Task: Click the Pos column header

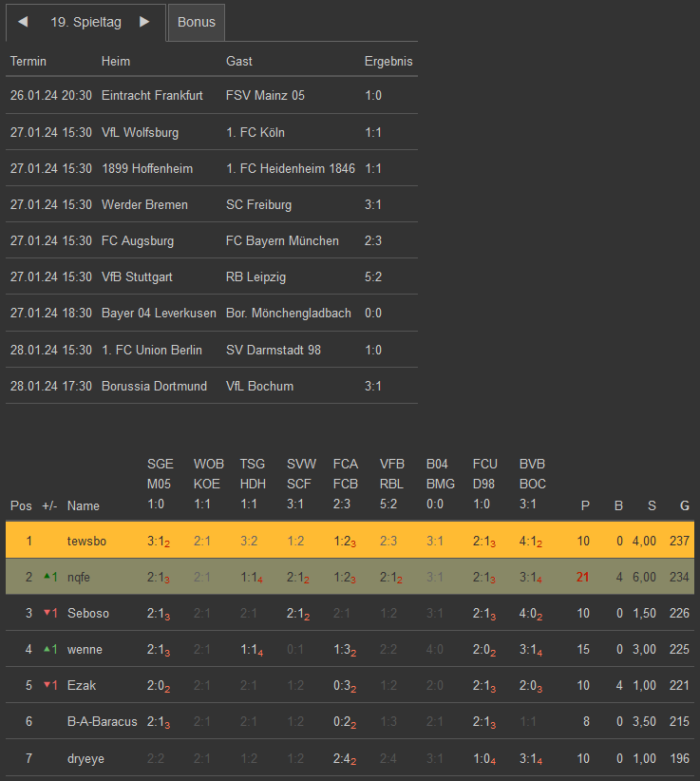Action: 21,505
